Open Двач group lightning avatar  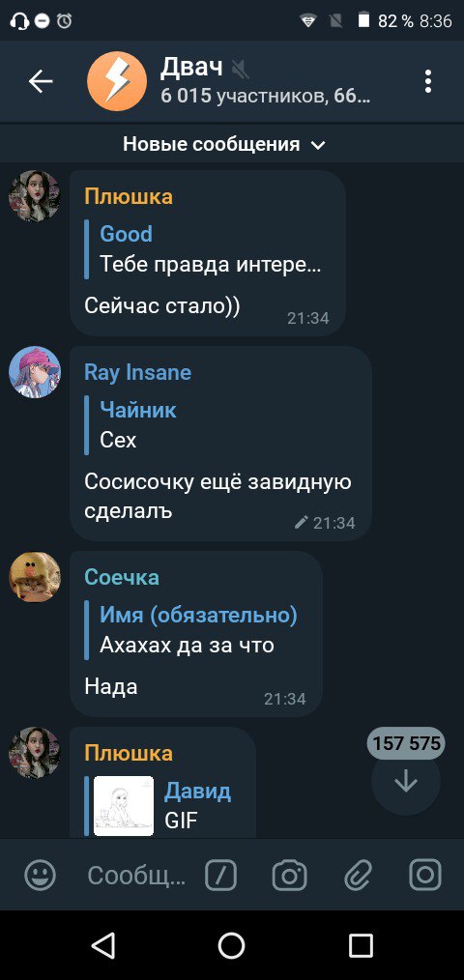(117, 81)
